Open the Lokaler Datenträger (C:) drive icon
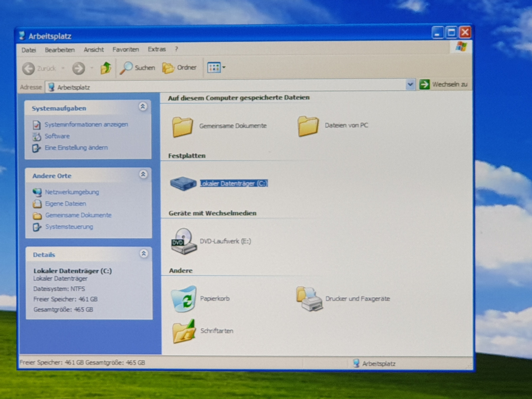The image size is (532, 399). tap(183, 183)
